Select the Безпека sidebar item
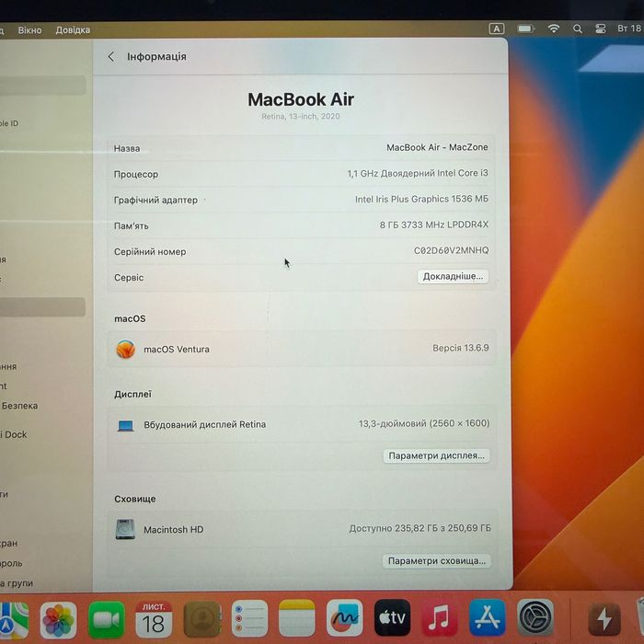Image resolution: width=644 pixels, height=644 pixels. (19, 406)
